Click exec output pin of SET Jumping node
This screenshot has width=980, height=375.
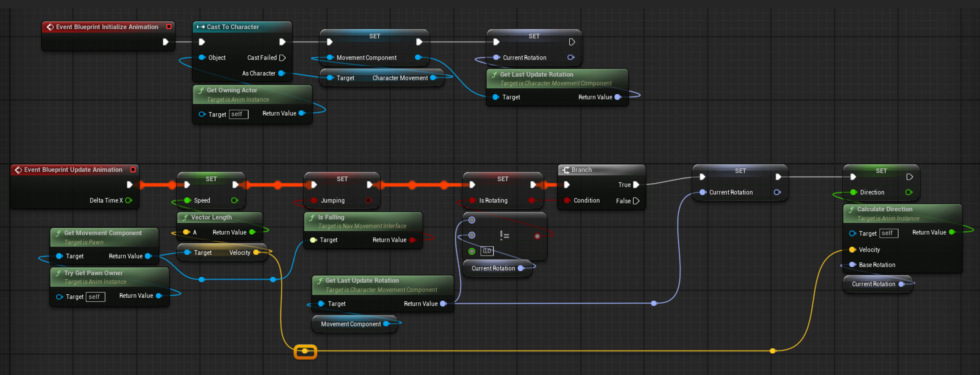(369, 185)
